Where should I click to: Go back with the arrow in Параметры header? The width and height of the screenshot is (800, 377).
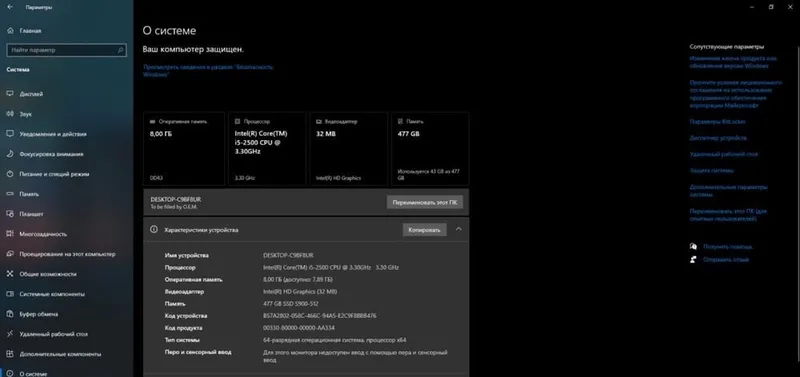pyautogui.click(x=10, y=7)
